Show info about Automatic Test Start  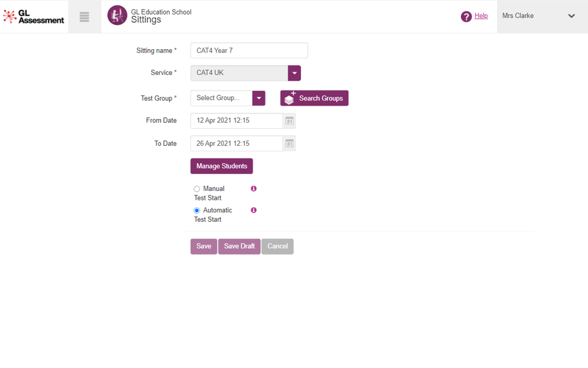click(x=254, y=210)
